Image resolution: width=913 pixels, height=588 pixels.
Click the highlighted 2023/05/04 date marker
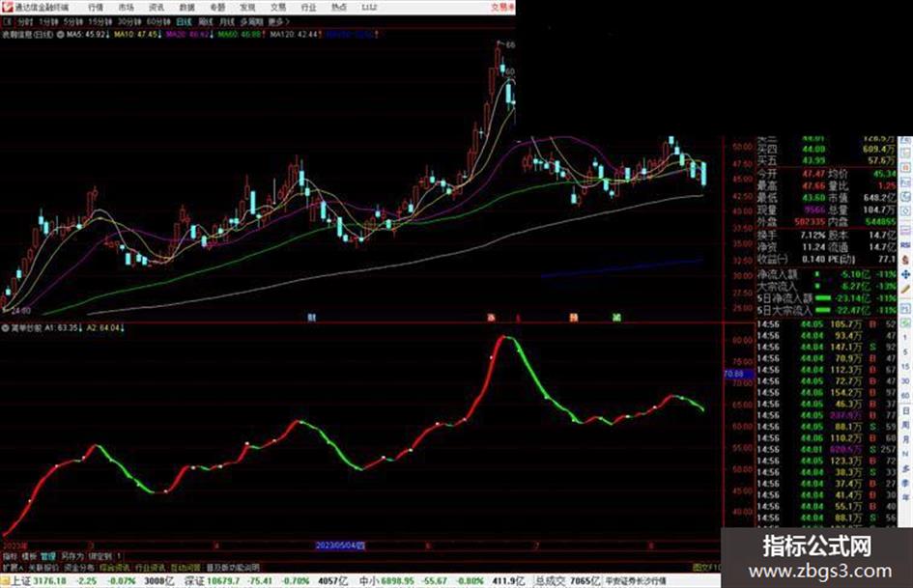pos(340,546)
